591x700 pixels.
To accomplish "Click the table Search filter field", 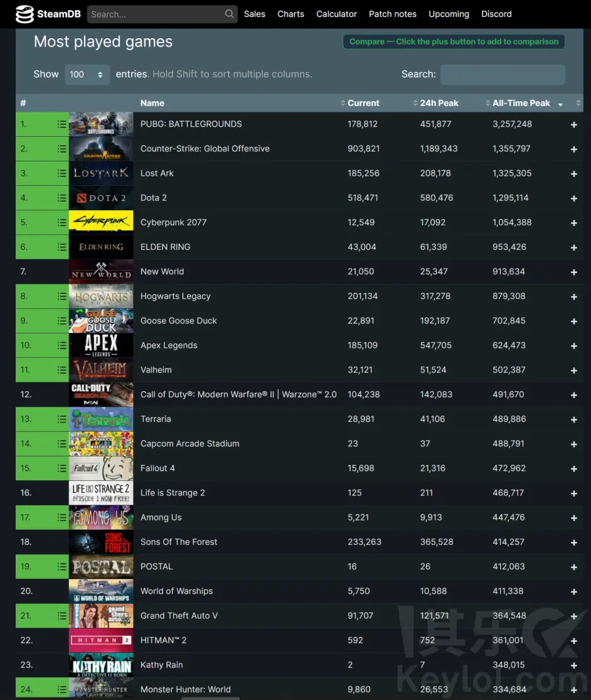I will tap(503, 74).
